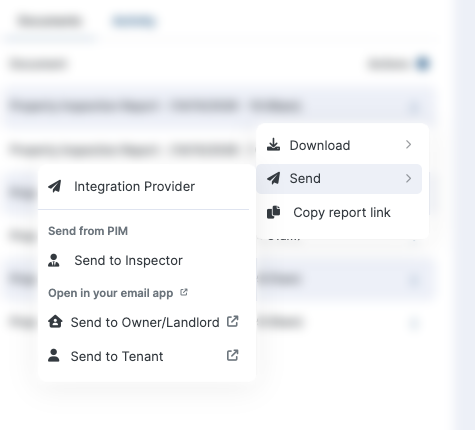The image size is (475, 430).
Task: Click the 'Send from PIM' heading
Action: [88, 231]
